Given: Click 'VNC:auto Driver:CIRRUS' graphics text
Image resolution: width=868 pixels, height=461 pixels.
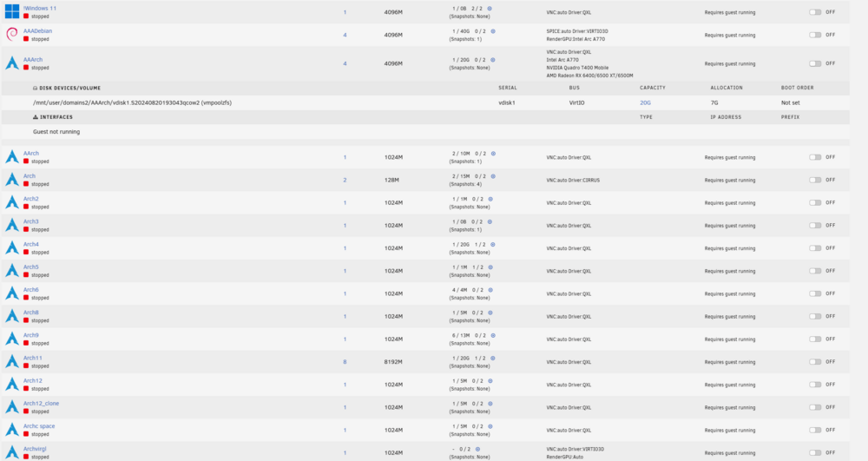Looking at the screenshot, I should [x=573, y=181].
